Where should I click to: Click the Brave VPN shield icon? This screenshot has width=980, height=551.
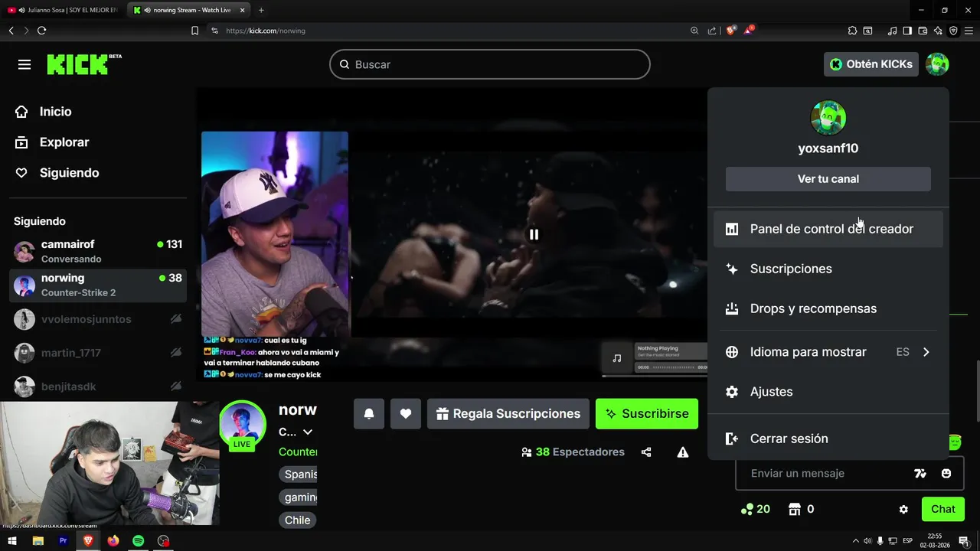[953, 31]
